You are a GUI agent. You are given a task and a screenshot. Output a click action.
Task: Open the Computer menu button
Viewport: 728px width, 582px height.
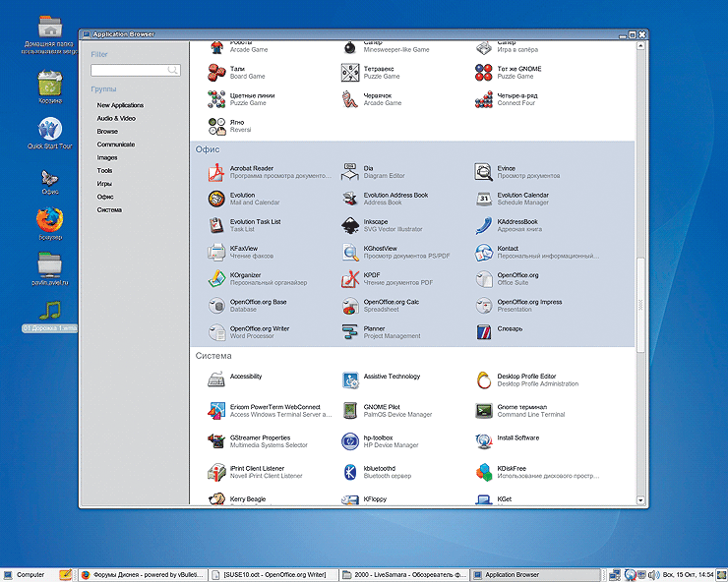click(x=24, y=574)
